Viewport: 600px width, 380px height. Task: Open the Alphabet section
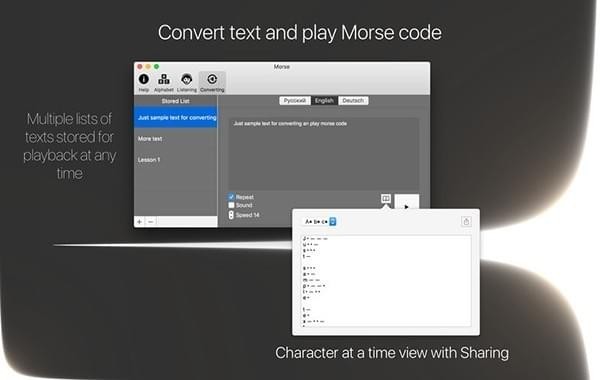pyautogui.click(x=164, y=82)
